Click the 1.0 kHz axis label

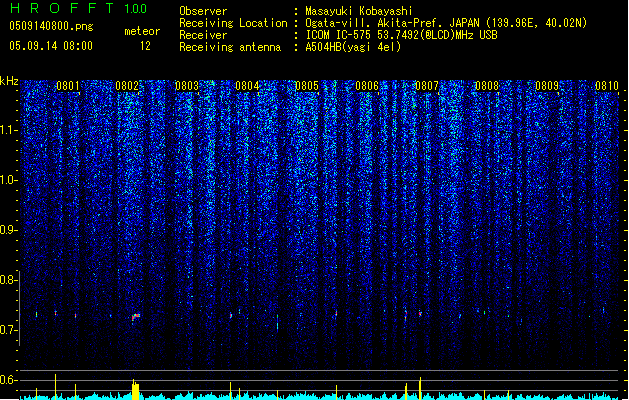pyautogui.click(x=9, y=180)
